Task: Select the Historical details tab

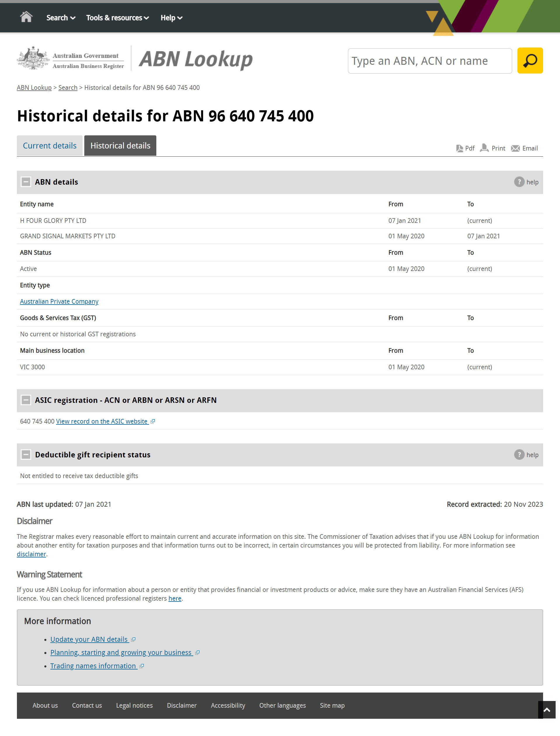Action: tap(120, 146)
